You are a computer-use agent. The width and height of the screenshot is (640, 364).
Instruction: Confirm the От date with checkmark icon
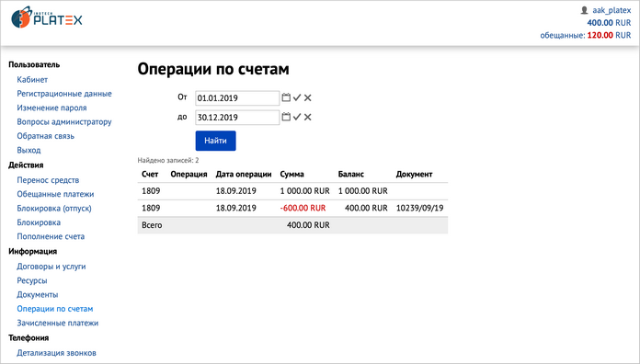coord(297,97)
